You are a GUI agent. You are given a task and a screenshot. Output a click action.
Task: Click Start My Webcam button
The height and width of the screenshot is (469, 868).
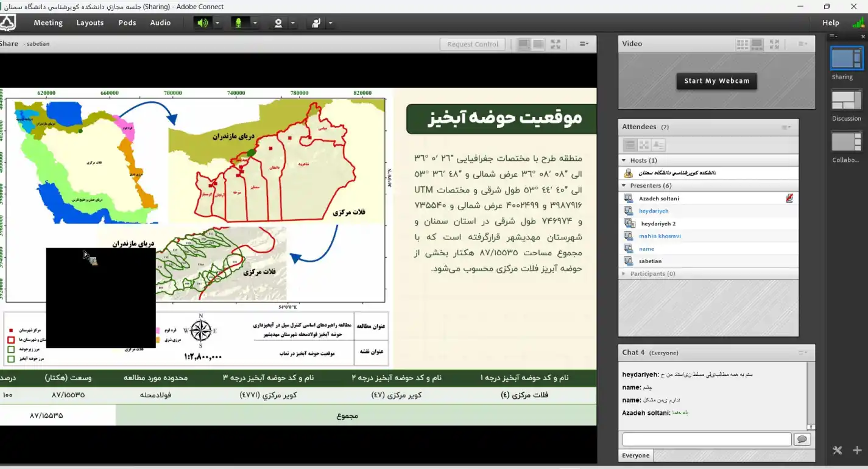point(716,81)
